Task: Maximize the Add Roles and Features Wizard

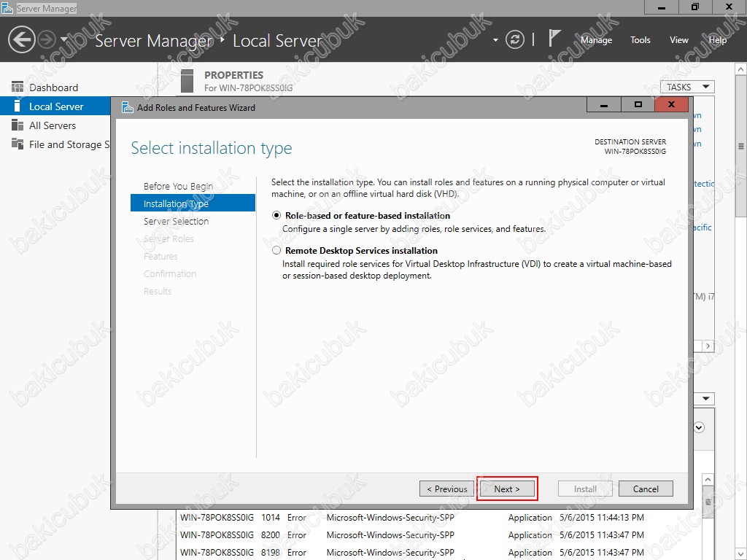Action: coord(638,105)
